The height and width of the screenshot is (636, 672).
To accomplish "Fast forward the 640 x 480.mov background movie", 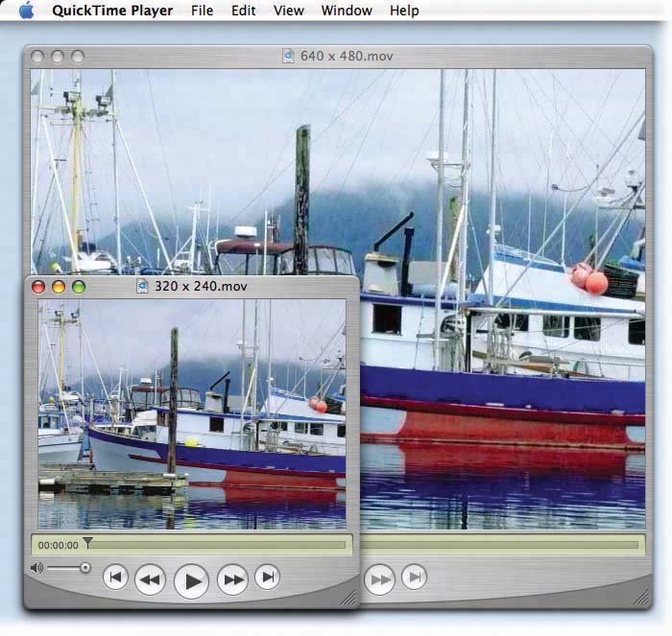I will tap(379, 579).
